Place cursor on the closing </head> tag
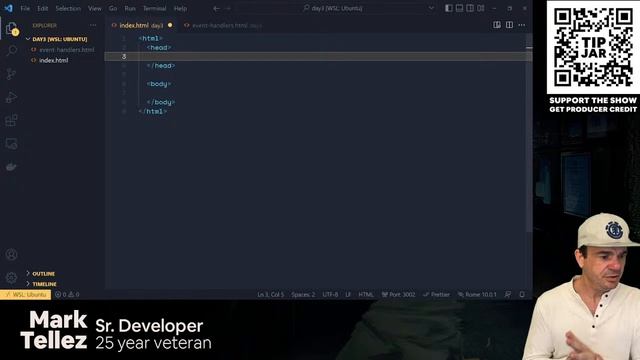The image size is (640, 360). (161, 66)
